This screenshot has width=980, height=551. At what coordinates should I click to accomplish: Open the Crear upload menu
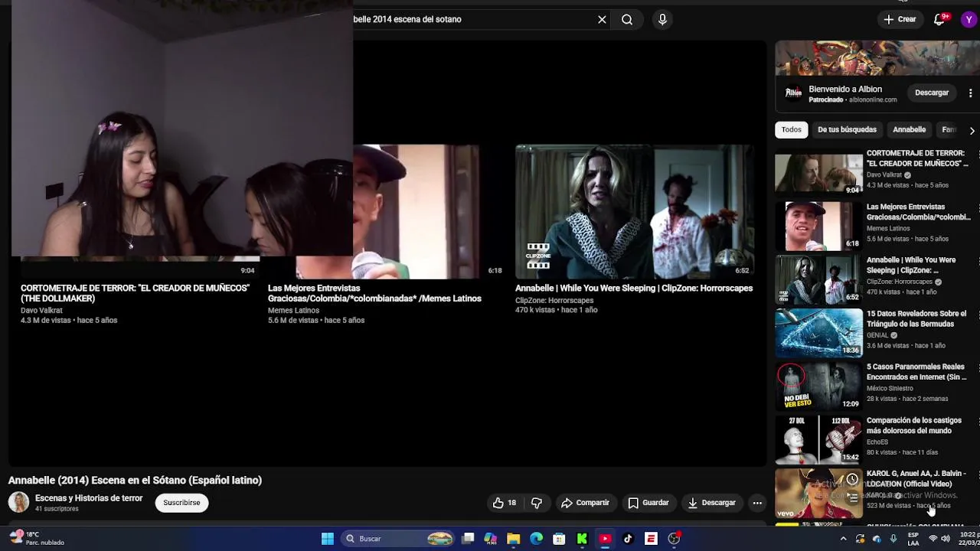coord(900,19)
